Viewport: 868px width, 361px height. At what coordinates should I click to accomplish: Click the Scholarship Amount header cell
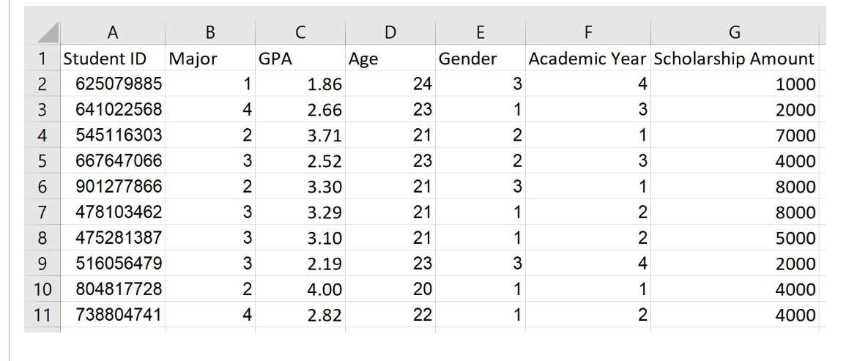point(734,58)
